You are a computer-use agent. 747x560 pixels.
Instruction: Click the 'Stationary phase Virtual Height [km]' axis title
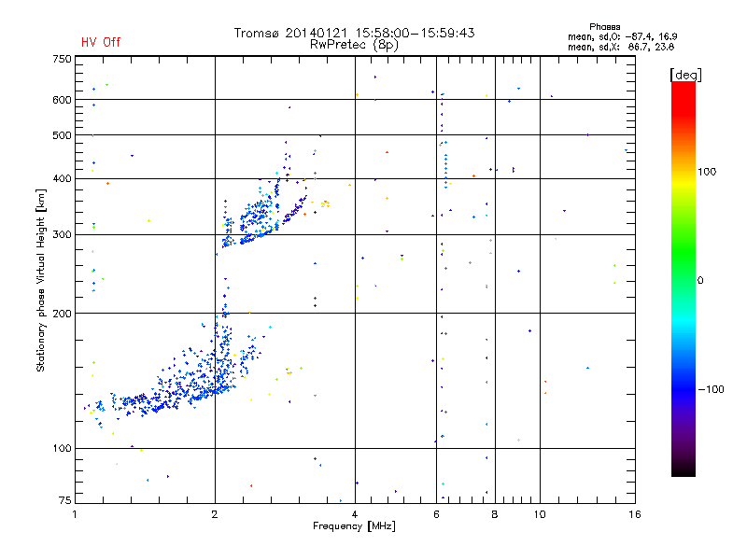(40, 281)
